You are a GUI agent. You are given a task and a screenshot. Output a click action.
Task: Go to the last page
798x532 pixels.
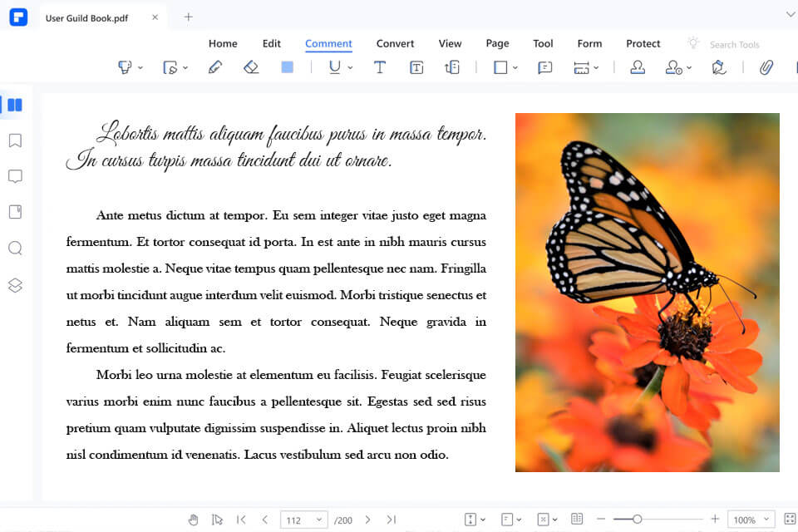click(x=391, y=520)
